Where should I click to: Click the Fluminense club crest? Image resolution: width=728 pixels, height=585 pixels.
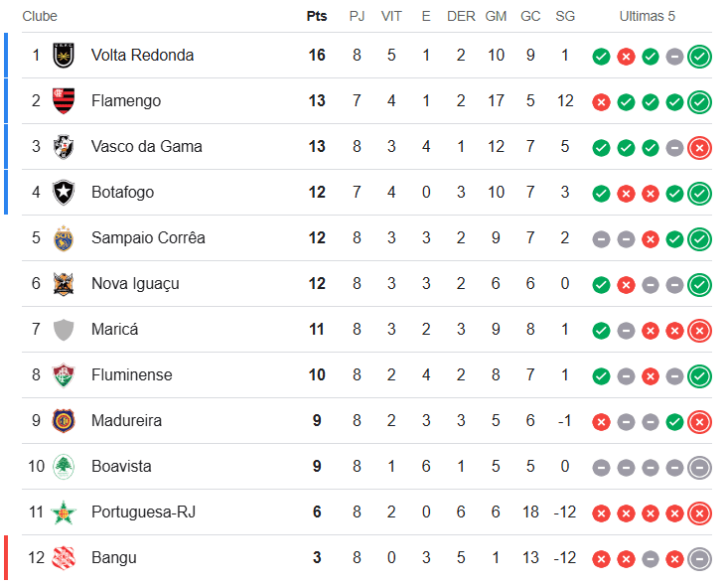(x=64, y=375)
